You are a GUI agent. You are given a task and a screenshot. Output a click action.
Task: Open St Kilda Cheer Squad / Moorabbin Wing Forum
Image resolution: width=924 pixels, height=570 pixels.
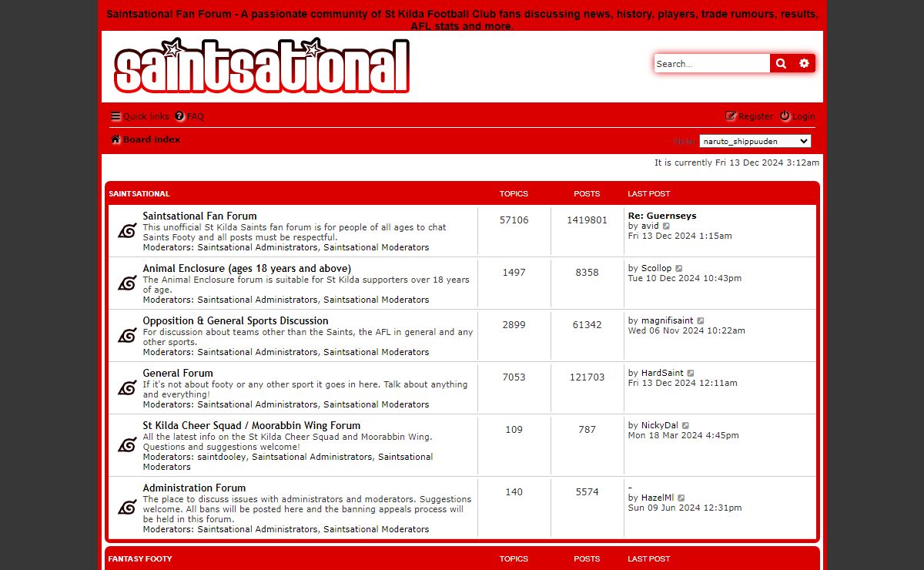click(251, 425)
